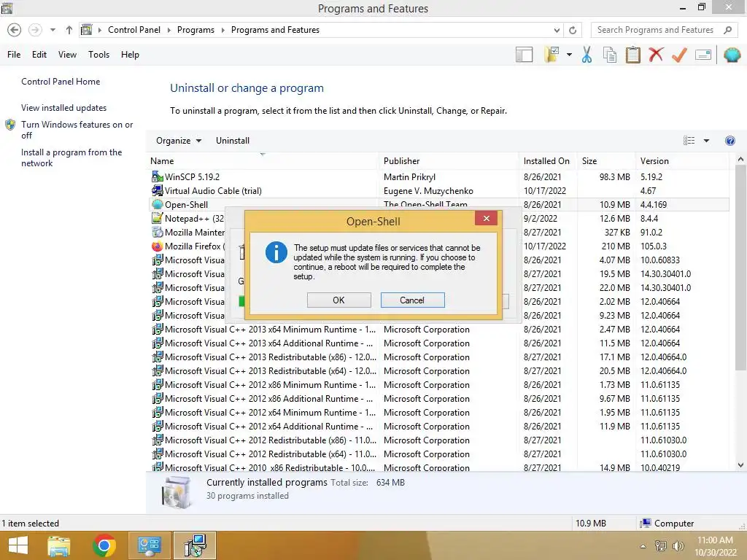Open the View menu
The image size is (747, 560).
(x=67, y=55)
